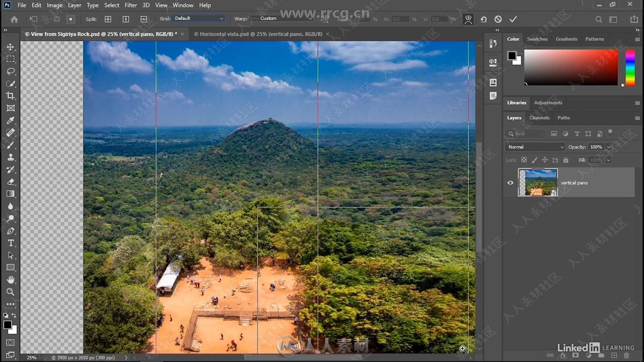Switch to the Paths tab

(x=563, y=118)
